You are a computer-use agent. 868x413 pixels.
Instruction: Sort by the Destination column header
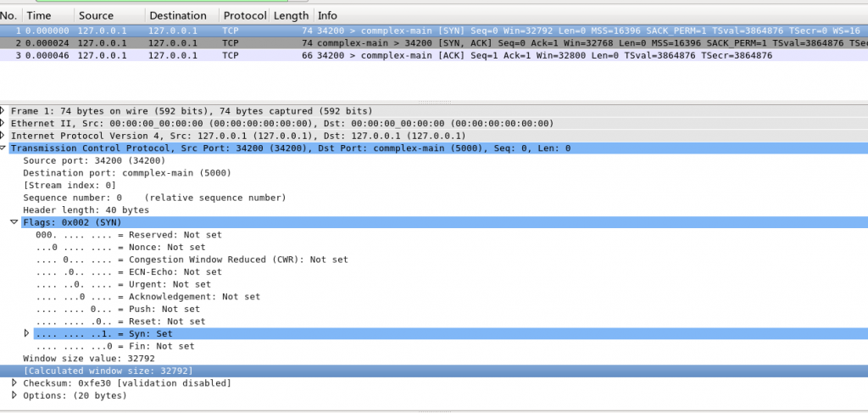181,15
